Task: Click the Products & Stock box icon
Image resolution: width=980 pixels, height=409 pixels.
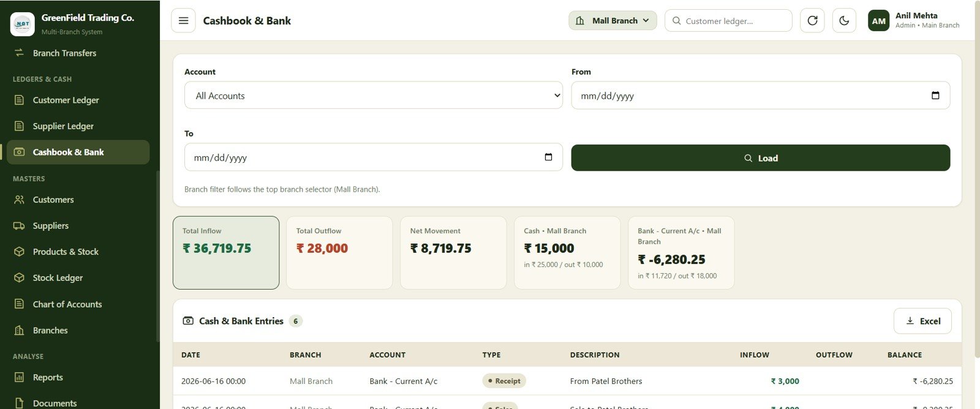Action: tap(19, 252)
